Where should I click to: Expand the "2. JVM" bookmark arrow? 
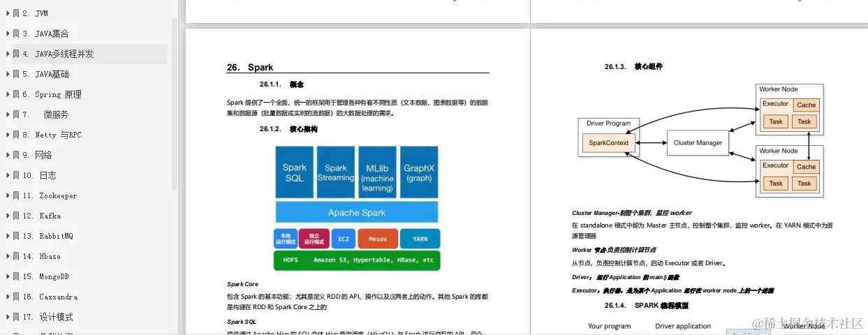[8, 13]
